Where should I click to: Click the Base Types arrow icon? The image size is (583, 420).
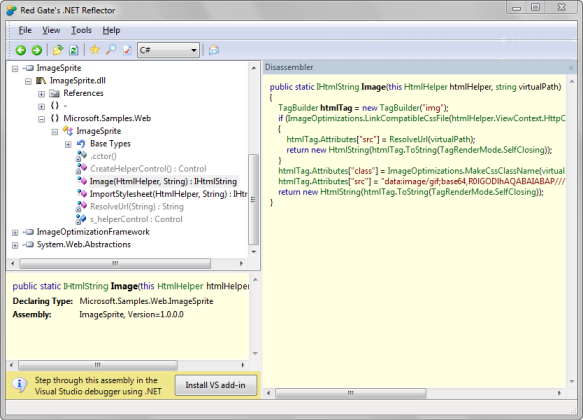point(81,144)
